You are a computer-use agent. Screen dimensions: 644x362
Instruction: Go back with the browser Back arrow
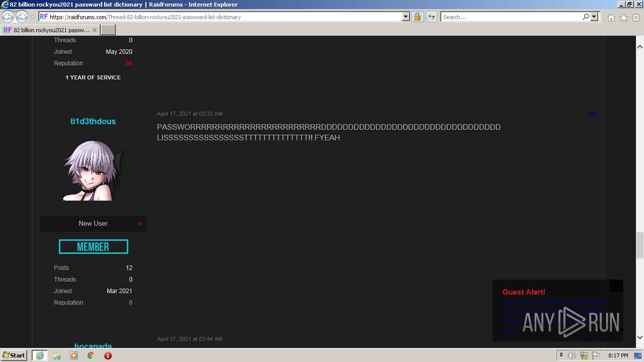(8, 17)
